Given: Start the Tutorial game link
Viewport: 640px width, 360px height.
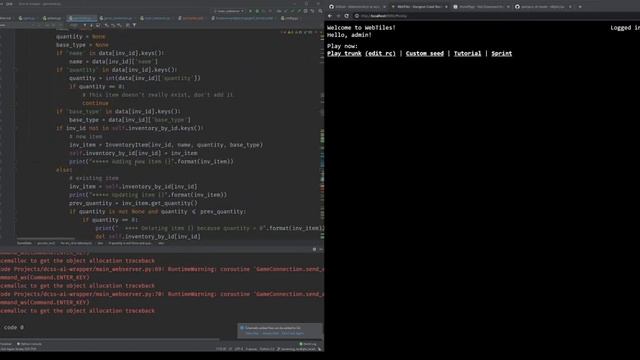Looking at the screenshot, I should pos(467,53).
